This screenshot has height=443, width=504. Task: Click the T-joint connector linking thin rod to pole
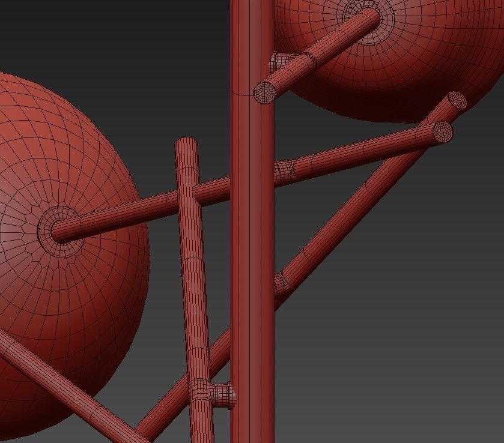[x=214, y=394]
